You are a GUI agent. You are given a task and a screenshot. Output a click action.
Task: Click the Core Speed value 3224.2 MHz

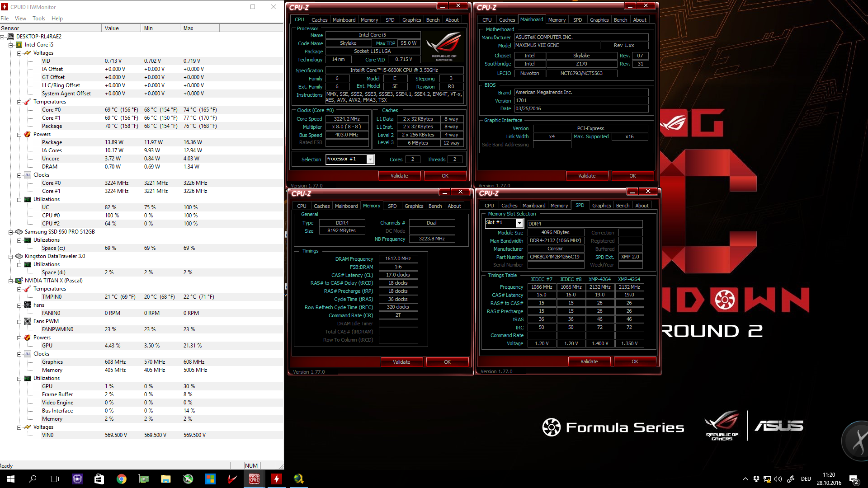347,119
